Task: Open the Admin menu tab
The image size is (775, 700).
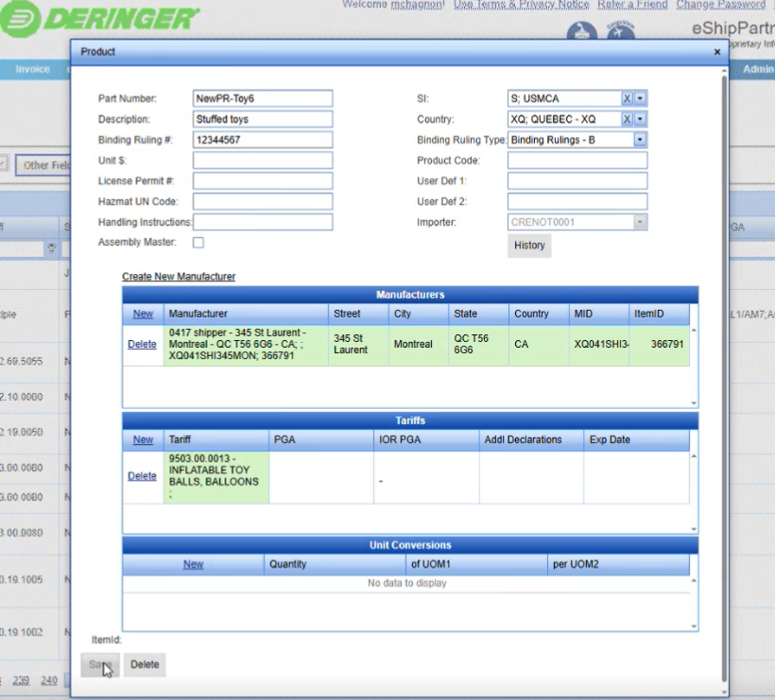Action: pos(757,69)
